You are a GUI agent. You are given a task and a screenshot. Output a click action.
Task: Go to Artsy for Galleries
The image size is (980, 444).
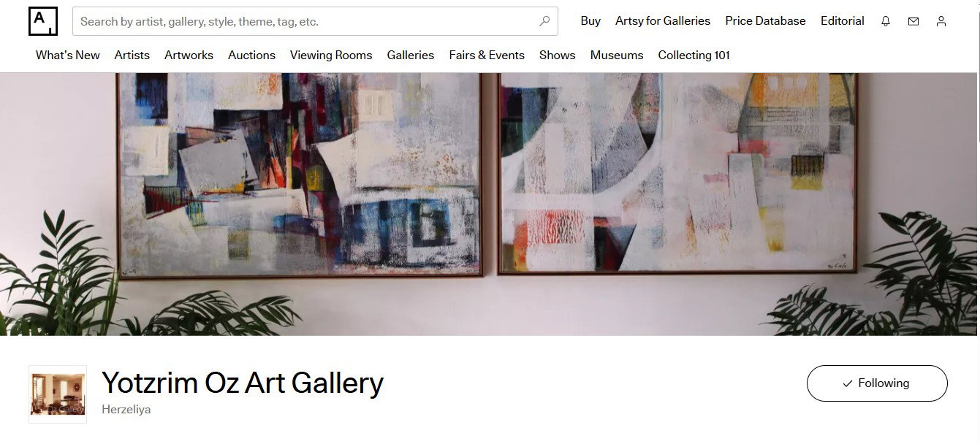click(x=663, y=21)
